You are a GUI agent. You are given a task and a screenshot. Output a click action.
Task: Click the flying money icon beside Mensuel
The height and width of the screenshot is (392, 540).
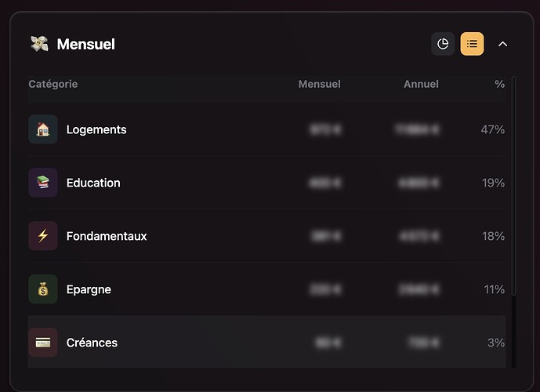[39, 44]
